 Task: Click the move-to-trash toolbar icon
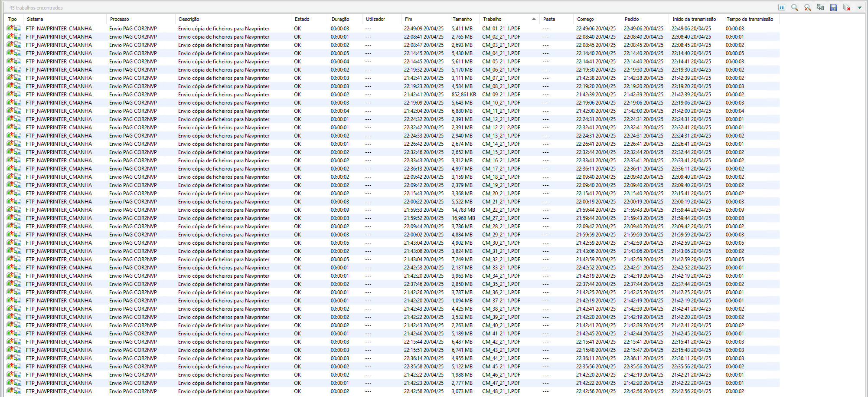(x=821, y=7)
